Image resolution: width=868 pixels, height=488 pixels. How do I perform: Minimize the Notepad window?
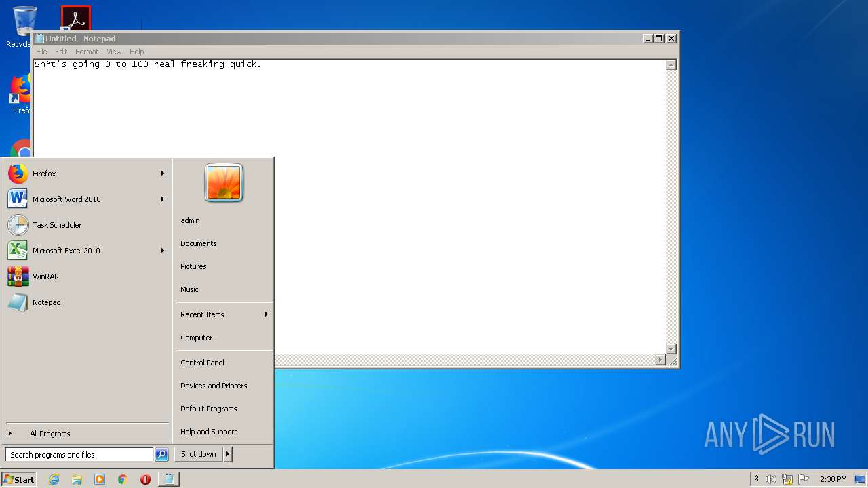click(648, 39)
